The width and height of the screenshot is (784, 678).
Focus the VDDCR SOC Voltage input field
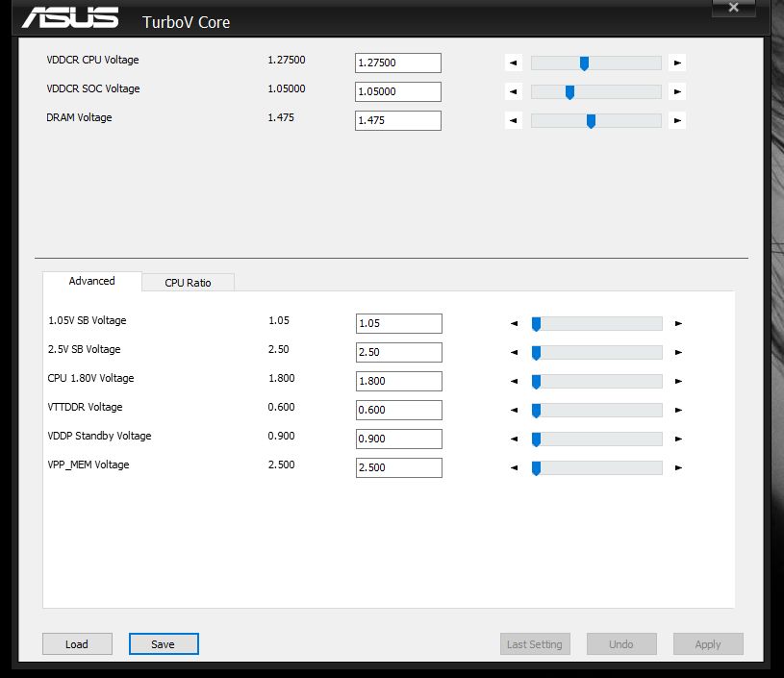pyautogui.click(x=398, y=92)
